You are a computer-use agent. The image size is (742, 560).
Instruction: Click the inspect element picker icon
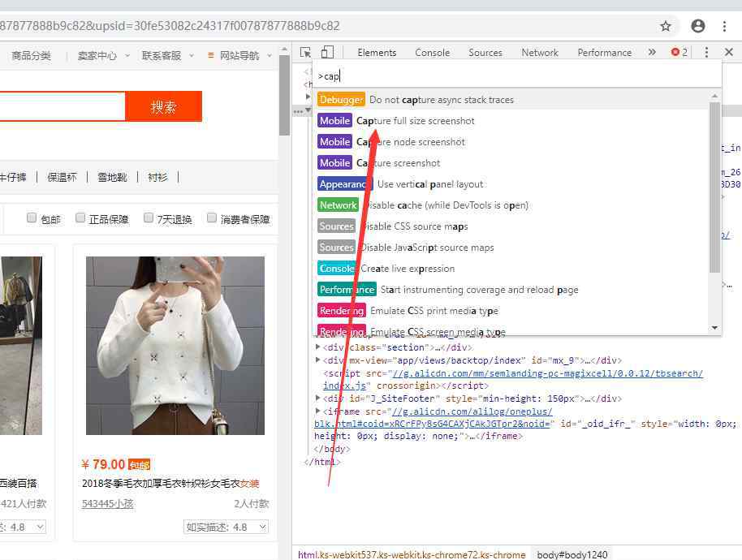[x=306, y=53]
